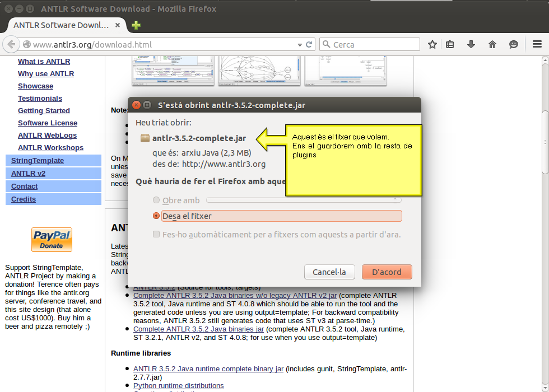Viewport: 549px width, 392px height.
Task: Open StringTemplate menu item
Action: (54, 161)
